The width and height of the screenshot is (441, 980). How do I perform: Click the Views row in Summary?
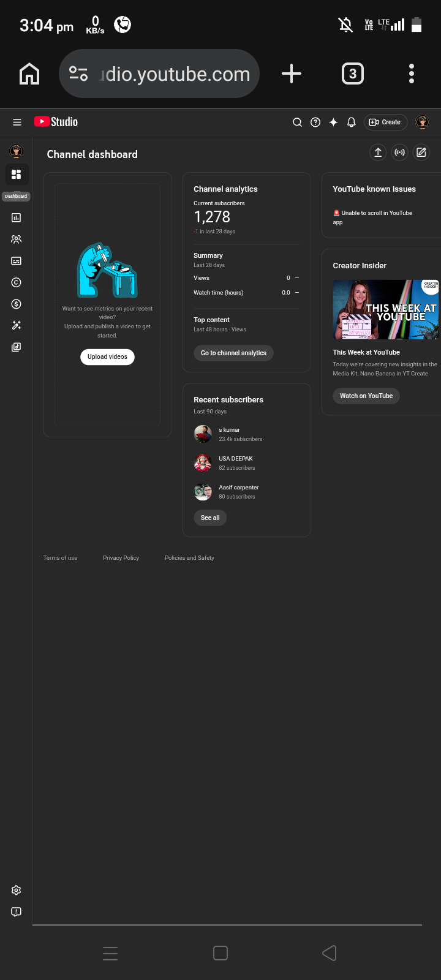pyautogui.click(x=246, y=278)
